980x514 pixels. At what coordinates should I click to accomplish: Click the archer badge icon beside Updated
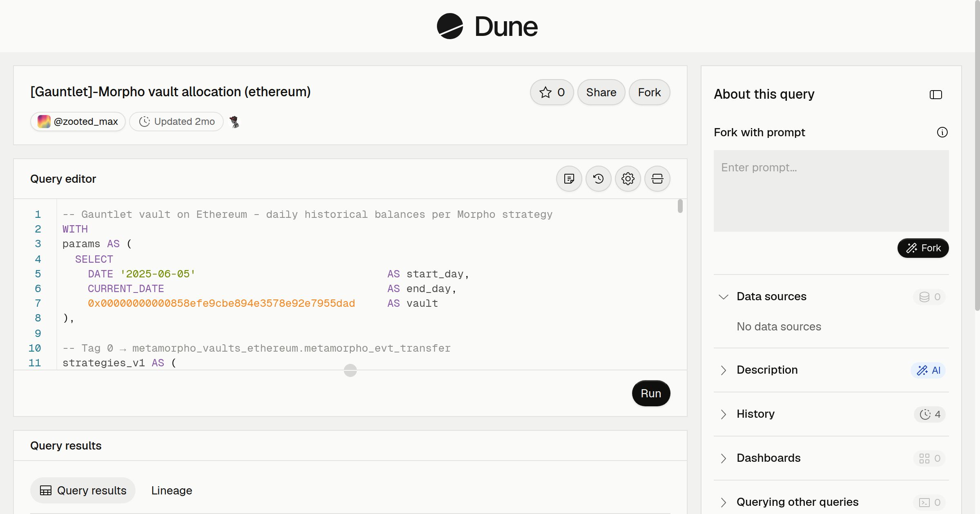point(234,122)
